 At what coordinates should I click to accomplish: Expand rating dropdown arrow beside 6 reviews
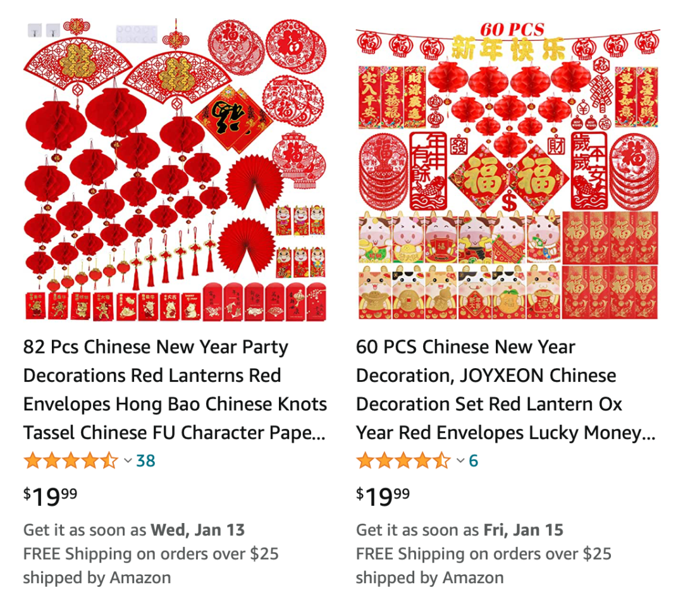(460, 460)
